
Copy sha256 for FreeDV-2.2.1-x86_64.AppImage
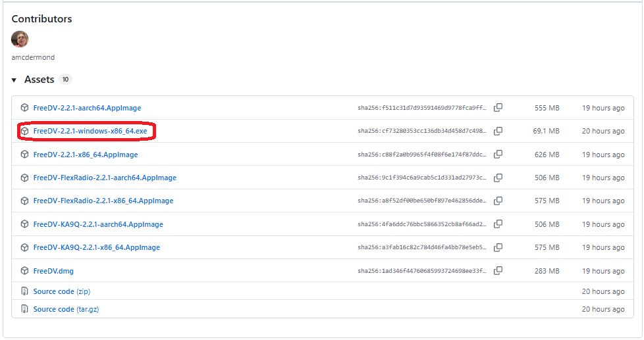498,154
